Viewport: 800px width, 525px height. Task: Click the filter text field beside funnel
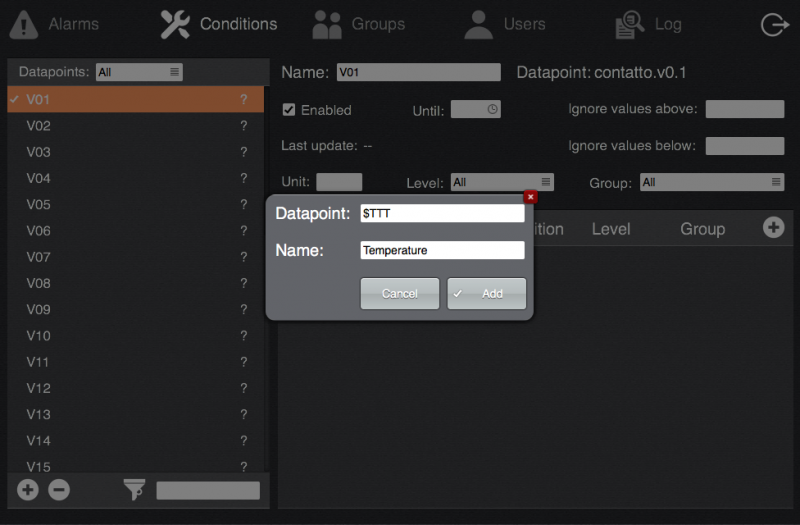[208, 490]
